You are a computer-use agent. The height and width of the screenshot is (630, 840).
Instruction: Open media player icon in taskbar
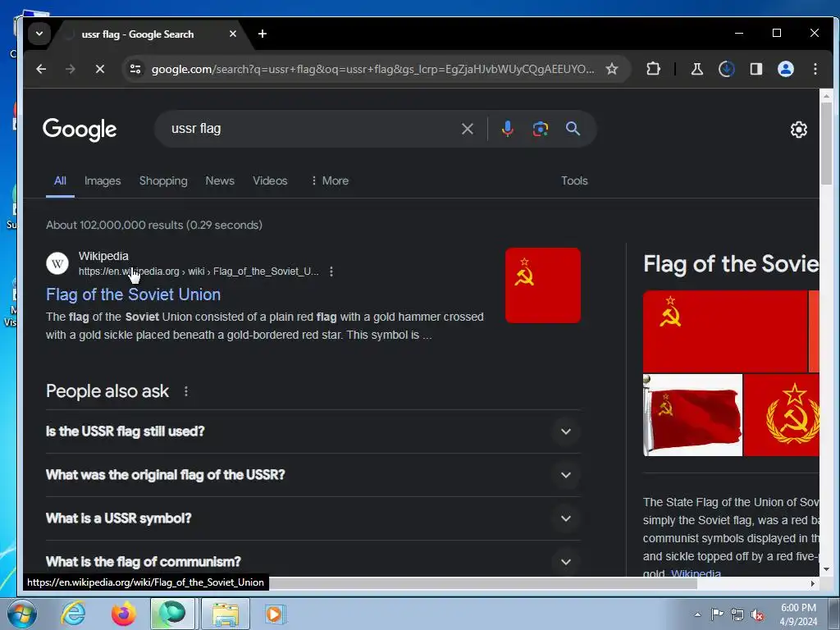tap(276, 614)
